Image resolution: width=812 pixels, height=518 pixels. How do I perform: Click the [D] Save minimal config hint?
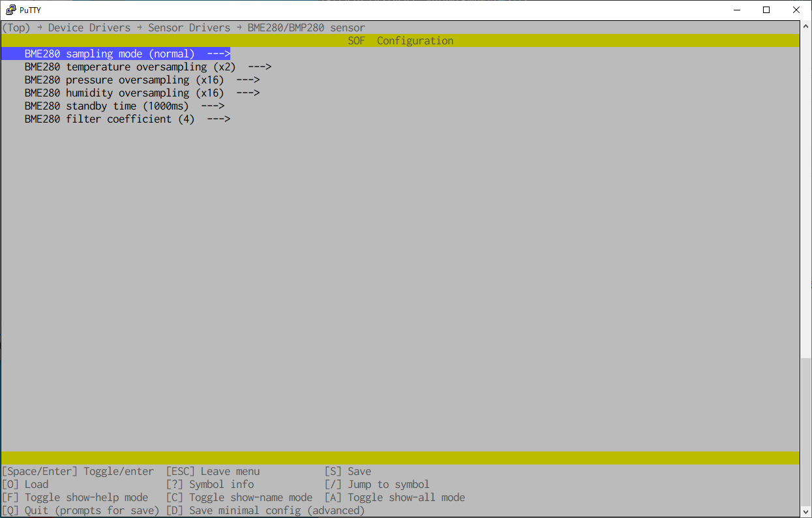[x=265, y=511]
